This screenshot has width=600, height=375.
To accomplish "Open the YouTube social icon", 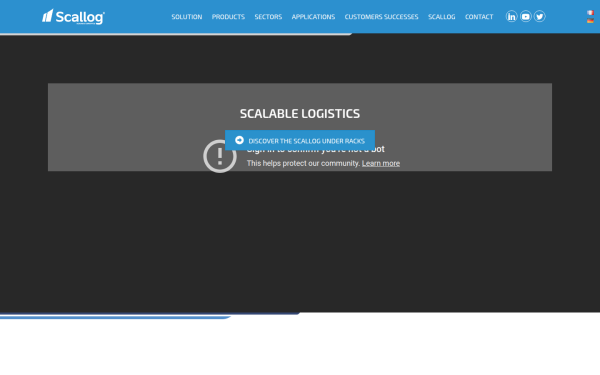I will point(526,16).
